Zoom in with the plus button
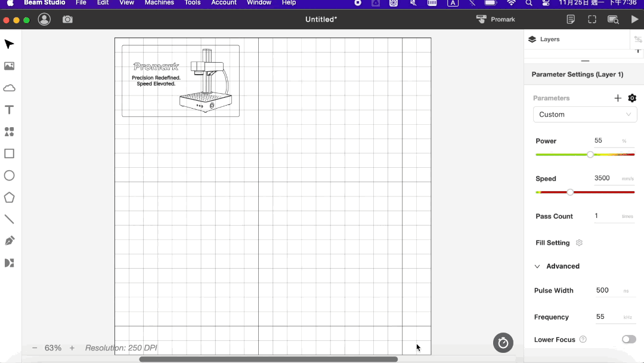This screenshot has width=644, height=363. (72, 348)
